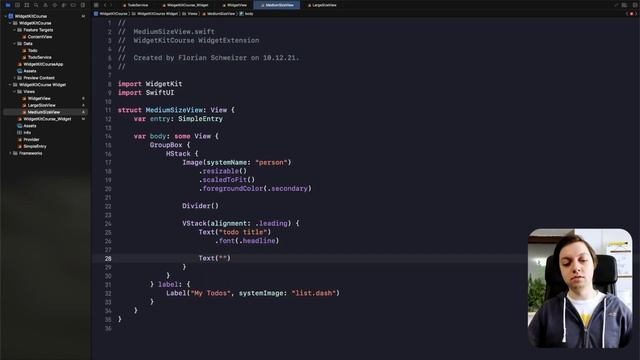This screenshot has width=640, height=360.
Task: Open the Symbol navigator icon
Action: pos(27,5)
